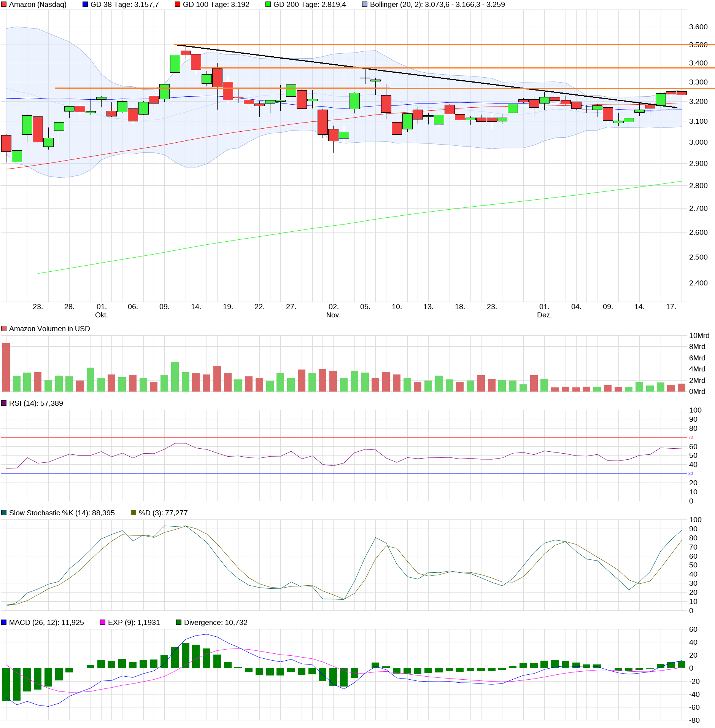Click the 2.400 price axis label
715x728 pixels.
[x=698, y=283]
